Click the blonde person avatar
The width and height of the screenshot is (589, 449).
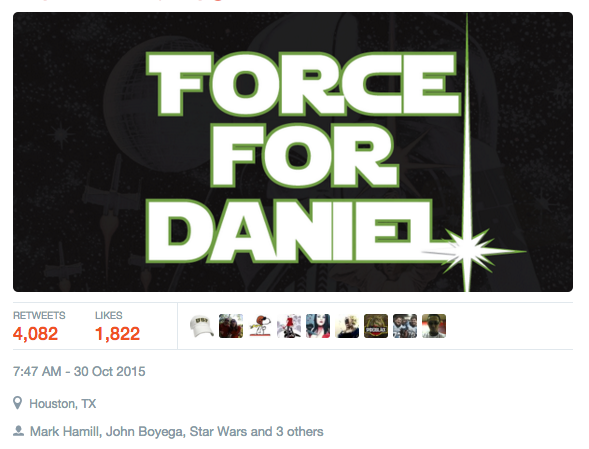pos(347,326)
